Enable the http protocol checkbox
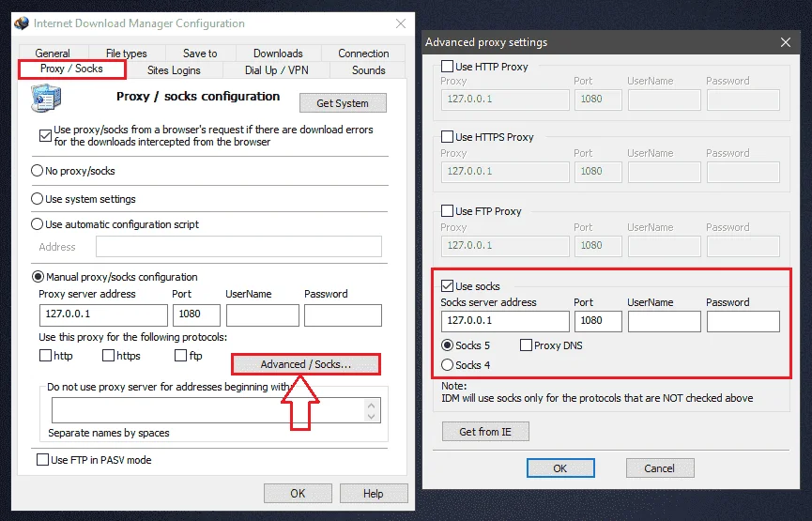Viewport: 812px width, 521px height. pyautogui.click(x=46, y=355)
